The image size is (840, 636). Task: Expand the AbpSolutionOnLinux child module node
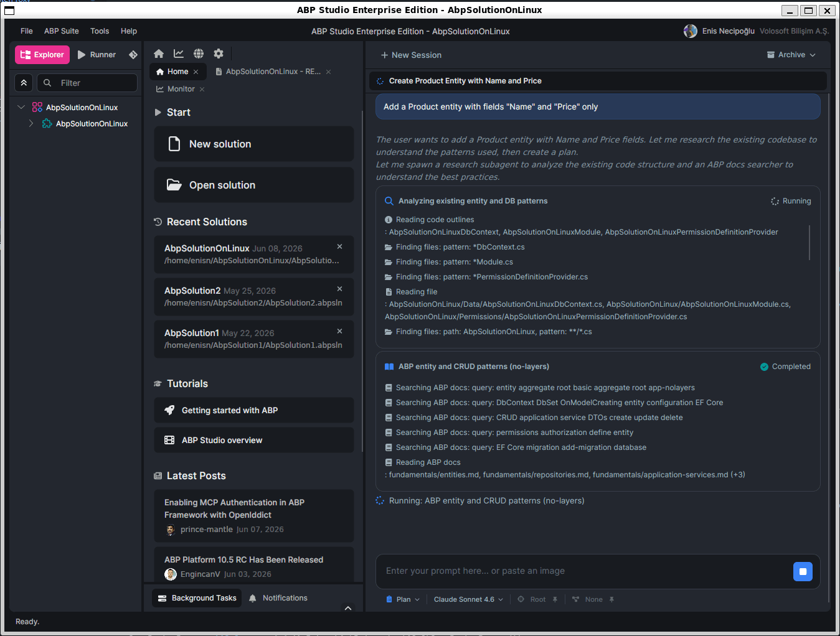click(31, 123)
